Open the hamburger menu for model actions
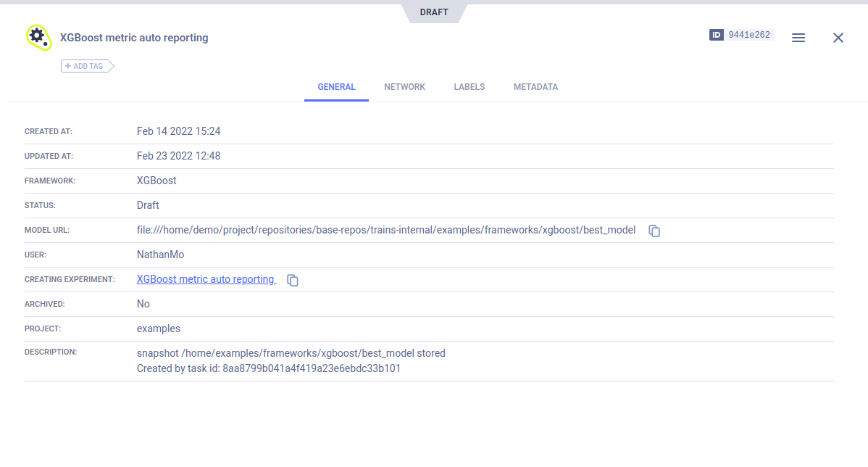 (798, 38)
